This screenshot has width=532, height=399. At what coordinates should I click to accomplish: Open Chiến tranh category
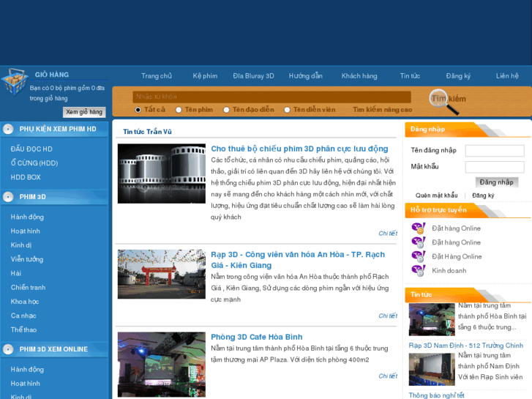(28, 288)
